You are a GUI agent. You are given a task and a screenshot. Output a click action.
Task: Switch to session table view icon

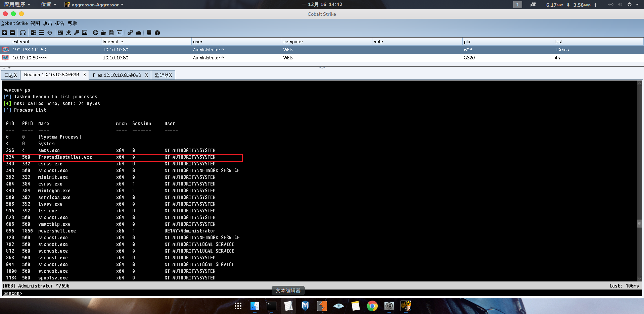click(x=42, y=33)
